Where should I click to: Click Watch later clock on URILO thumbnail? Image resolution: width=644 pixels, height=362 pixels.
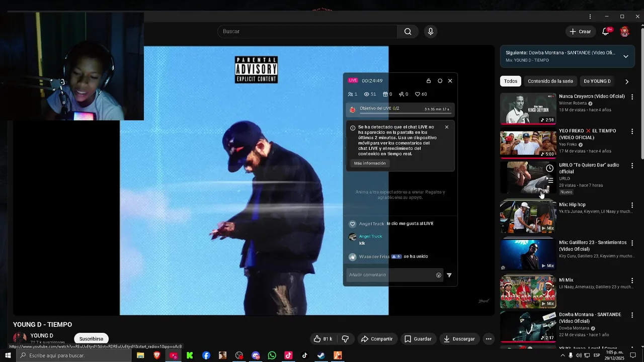point(550,168)
